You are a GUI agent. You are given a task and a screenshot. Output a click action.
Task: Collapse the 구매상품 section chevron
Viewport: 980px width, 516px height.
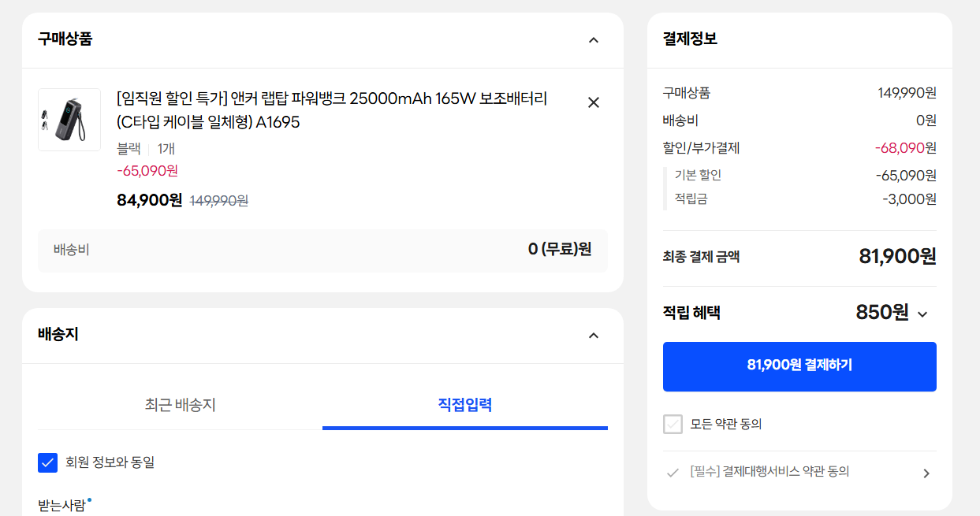(594, 40)
